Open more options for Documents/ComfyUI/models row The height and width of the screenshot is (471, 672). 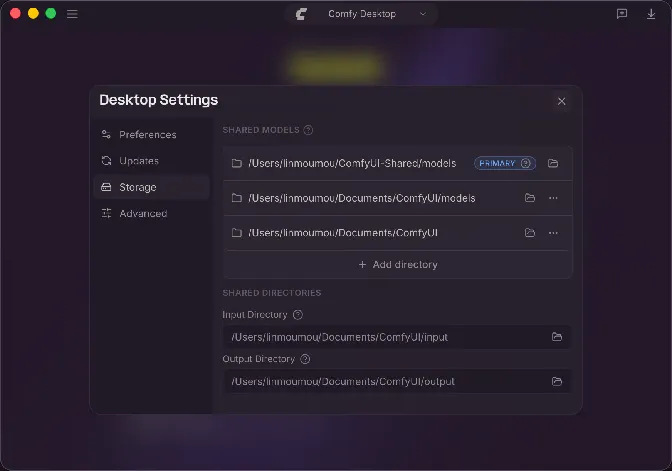click(553, 198)
